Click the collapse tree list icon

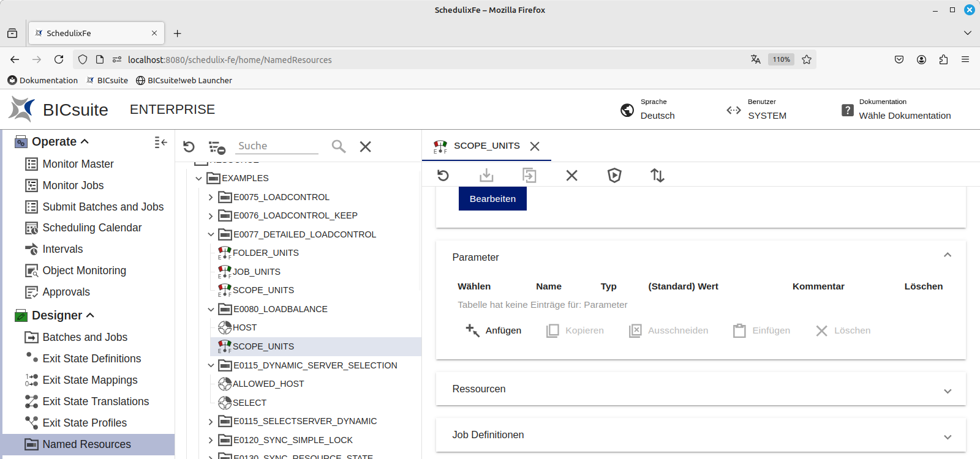tap(217, 147)
